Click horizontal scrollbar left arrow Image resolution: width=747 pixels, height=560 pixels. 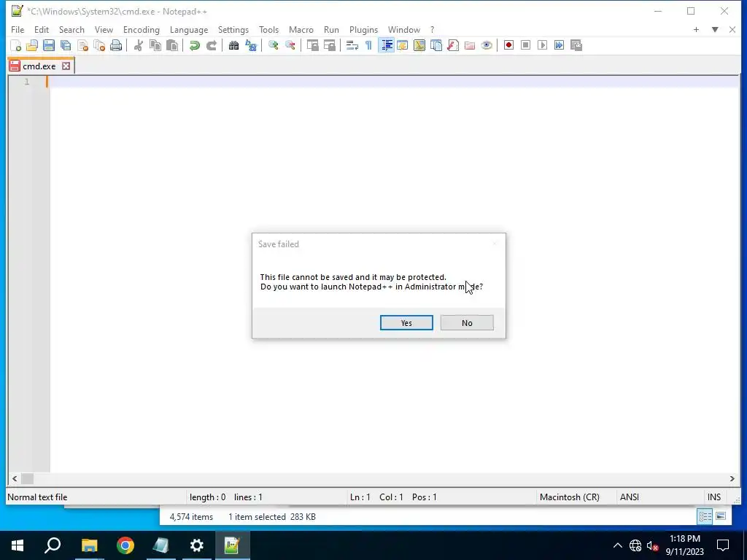[15, 478]
